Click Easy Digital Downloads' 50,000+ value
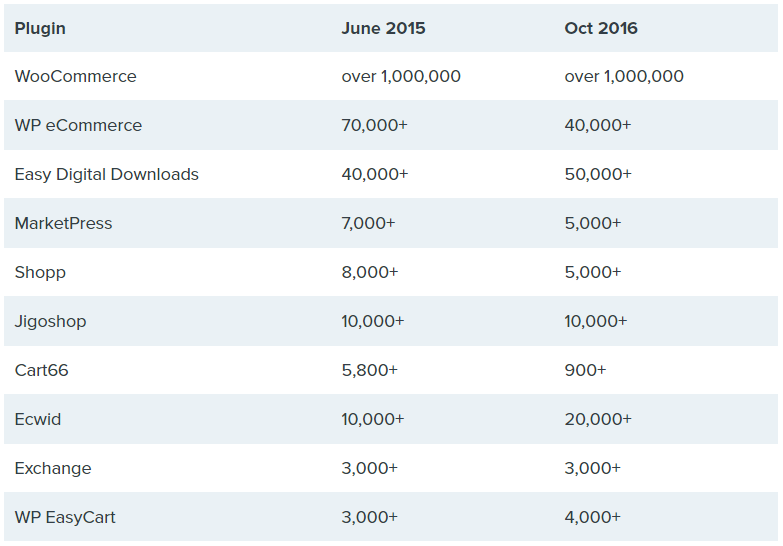Viewport: 783px width, 546px height. (x=597, y=174)
